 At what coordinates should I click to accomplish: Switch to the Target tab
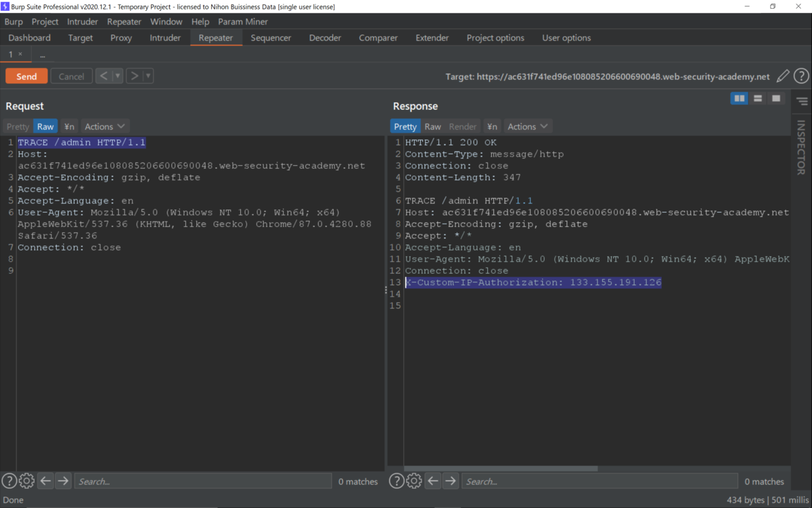pyautogui.click(x=81, y=38)
